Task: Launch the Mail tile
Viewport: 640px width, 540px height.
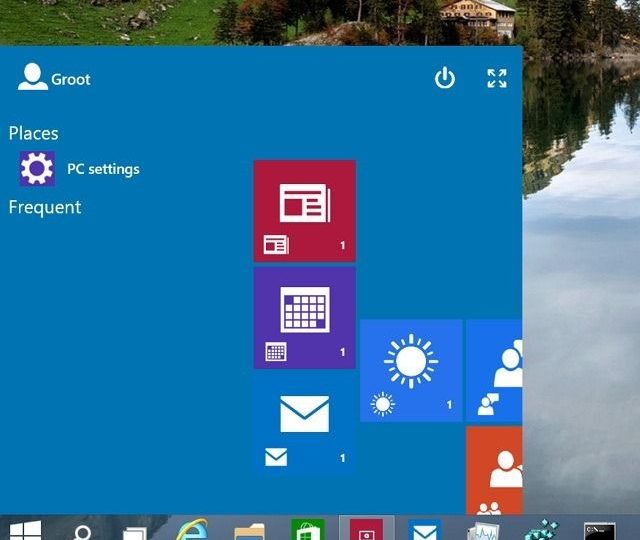Action: 304,422
